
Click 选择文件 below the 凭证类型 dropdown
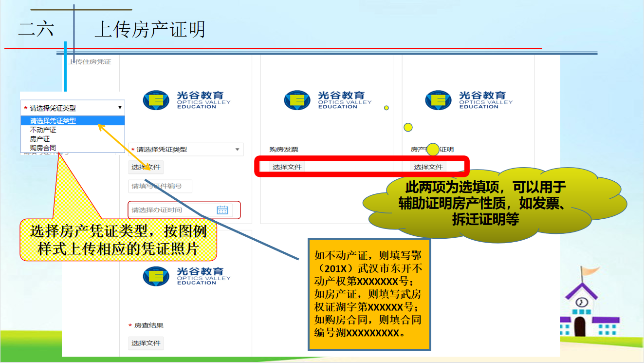[x=146, y=168]
